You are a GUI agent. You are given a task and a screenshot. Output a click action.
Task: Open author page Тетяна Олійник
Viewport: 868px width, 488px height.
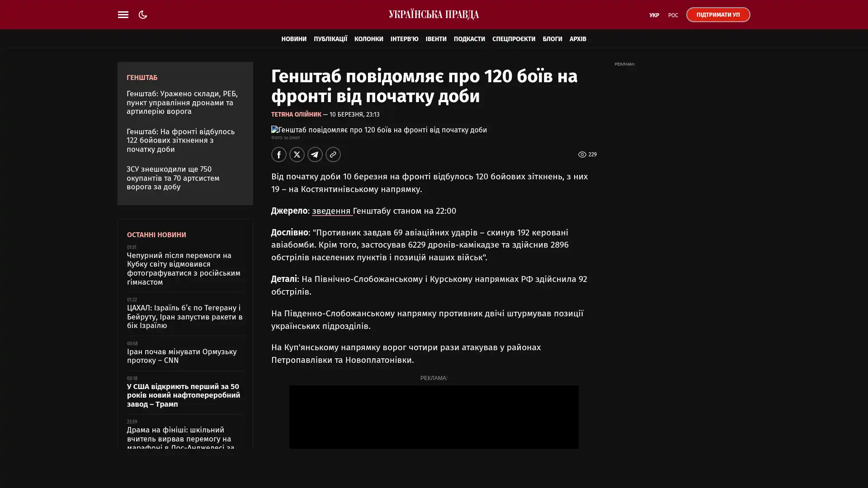point(296,114)
